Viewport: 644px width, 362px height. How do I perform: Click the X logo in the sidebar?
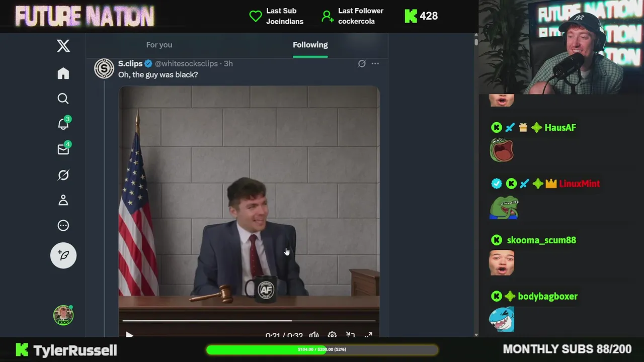(x=63, y=46)
